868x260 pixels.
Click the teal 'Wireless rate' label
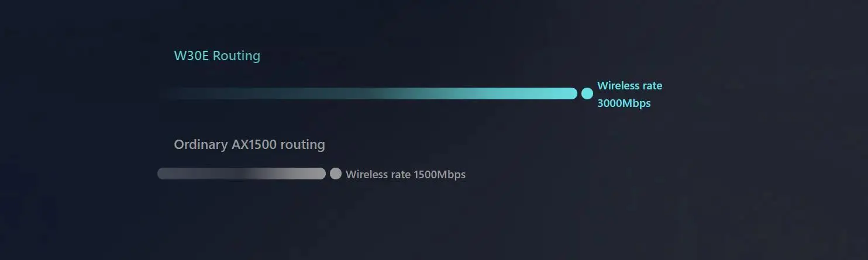tap(629, 86)
